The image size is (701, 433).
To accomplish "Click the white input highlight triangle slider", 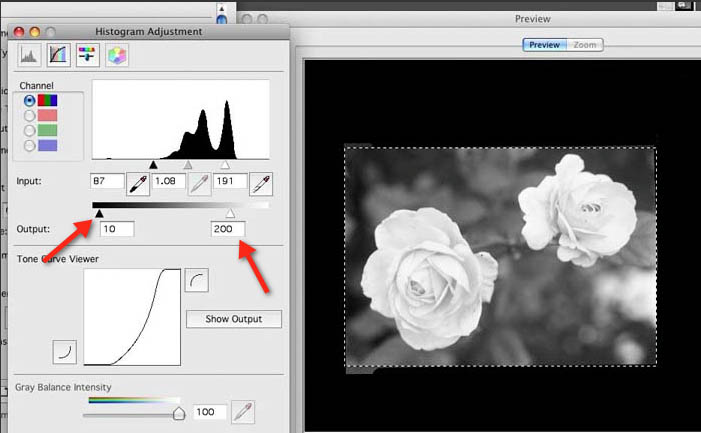I will tap(225, 165).
